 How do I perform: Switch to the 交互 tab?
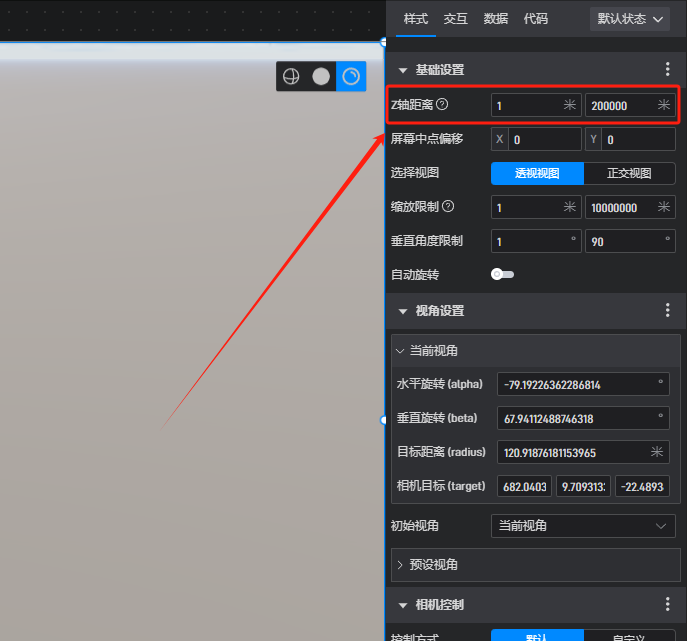[456, 19]
